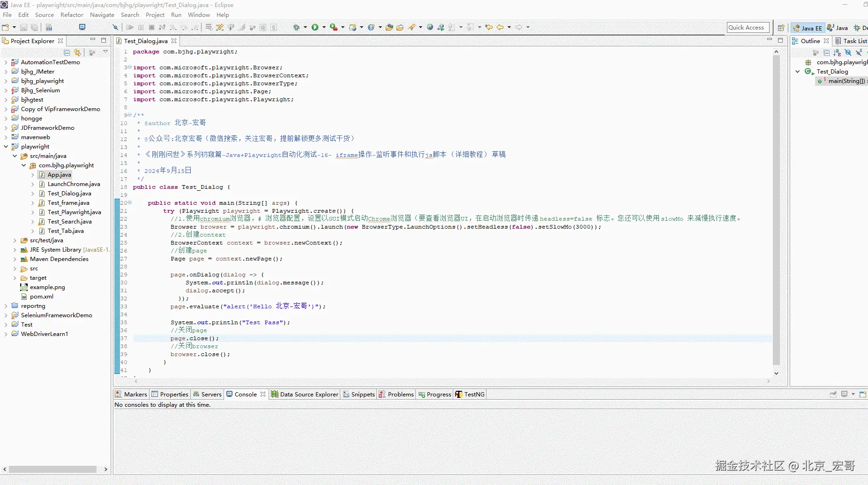Close the Test_Dialog.java editor tab
This screenshot has height=485, width=868.
tap(174, 41)
